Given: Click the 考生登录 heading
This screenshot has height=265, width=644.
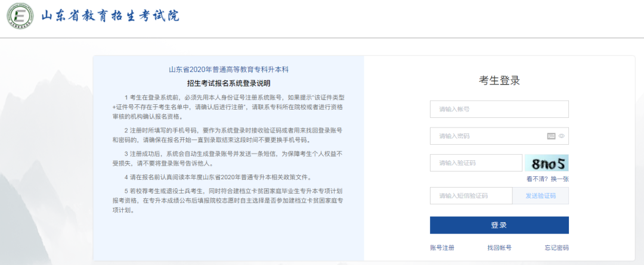Looking at the screenshot, I should 499,81.
